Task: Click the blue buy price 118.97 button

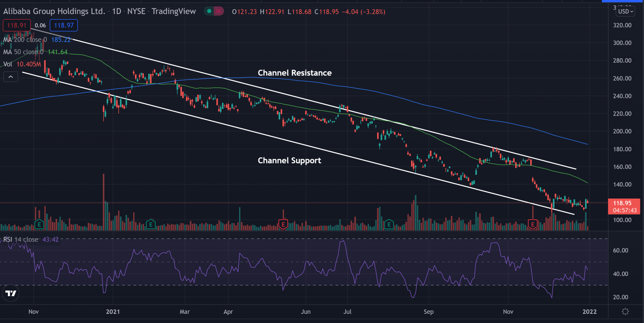Action: pos(64,26)
